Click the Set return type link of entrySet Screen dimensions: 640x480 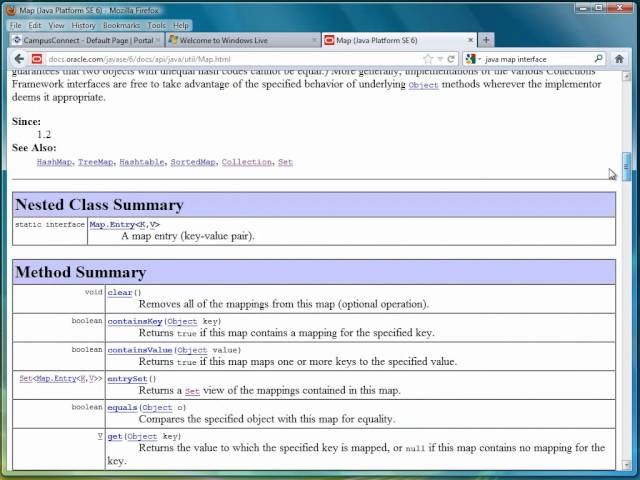tap(25, 378)
